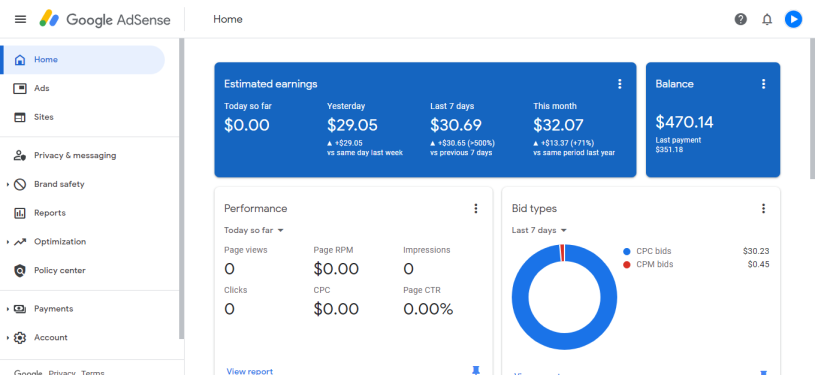Click the CPM bids $0.45 amount

coord(758,265)
